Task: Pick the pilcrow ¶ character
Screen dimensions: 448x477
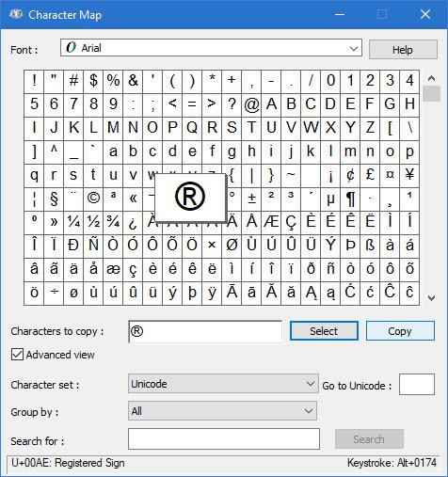Action: 350,199
